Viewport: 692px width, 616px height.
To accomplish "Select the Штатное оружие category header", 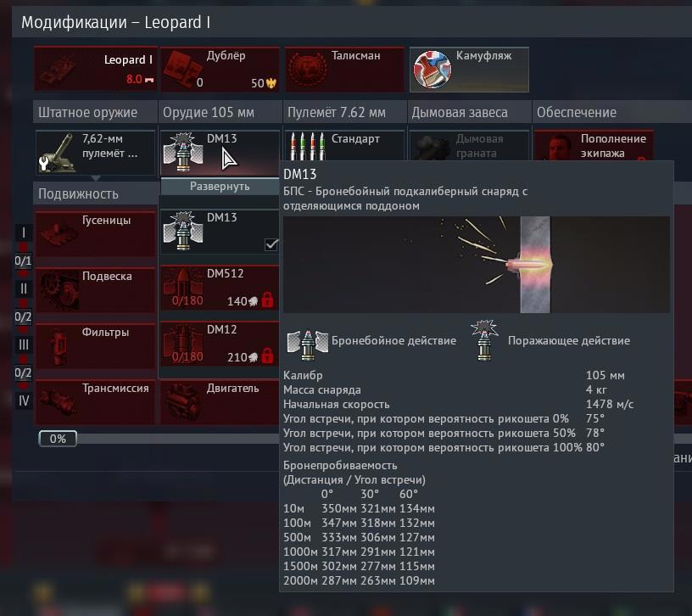I will tap(95, 112).
